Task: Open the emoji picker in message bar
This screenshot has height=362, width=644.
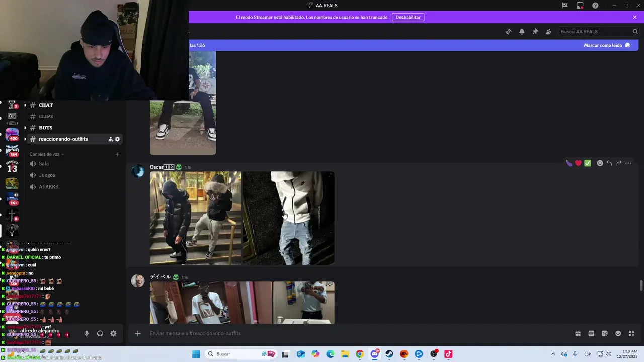Action: [618, 333]
